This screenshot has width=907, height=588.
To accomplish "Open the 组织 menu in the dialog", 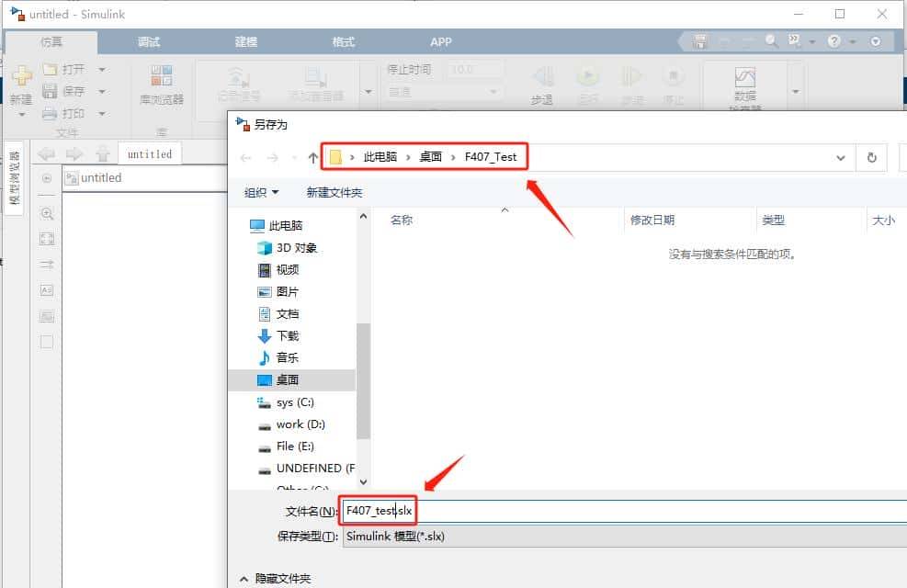I will [259, 191].
